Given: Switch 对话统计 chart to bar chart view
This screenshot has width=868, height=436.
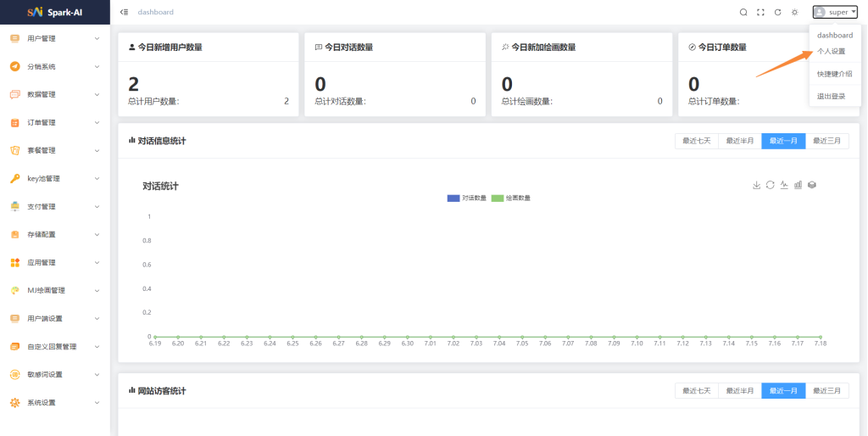Looking at the screenshot, I should point(798,185).
